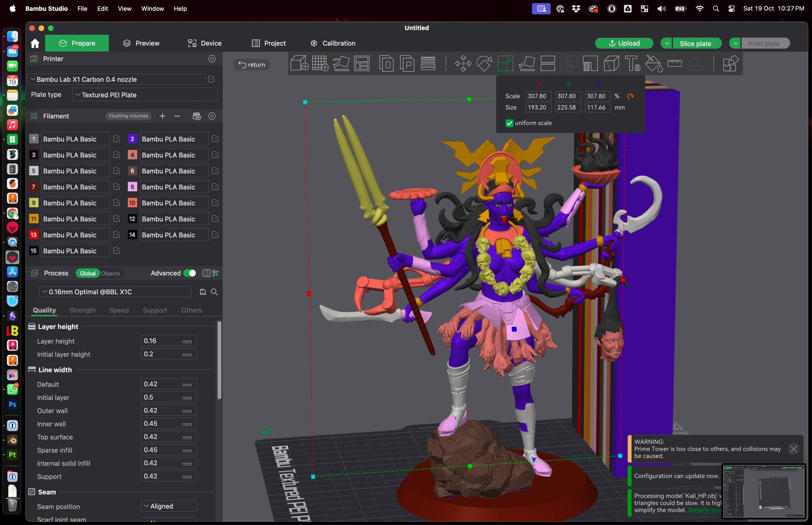Select the Move tool
The width and height of the screenshot is (812, 525).
(x=463, y=64)
